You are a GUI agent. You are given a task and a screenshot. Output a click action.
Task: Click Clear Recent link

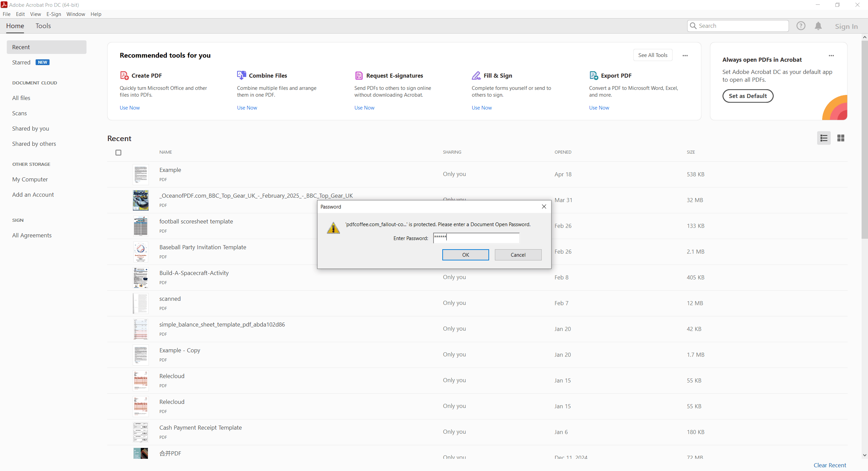click(x=830, y=465)
